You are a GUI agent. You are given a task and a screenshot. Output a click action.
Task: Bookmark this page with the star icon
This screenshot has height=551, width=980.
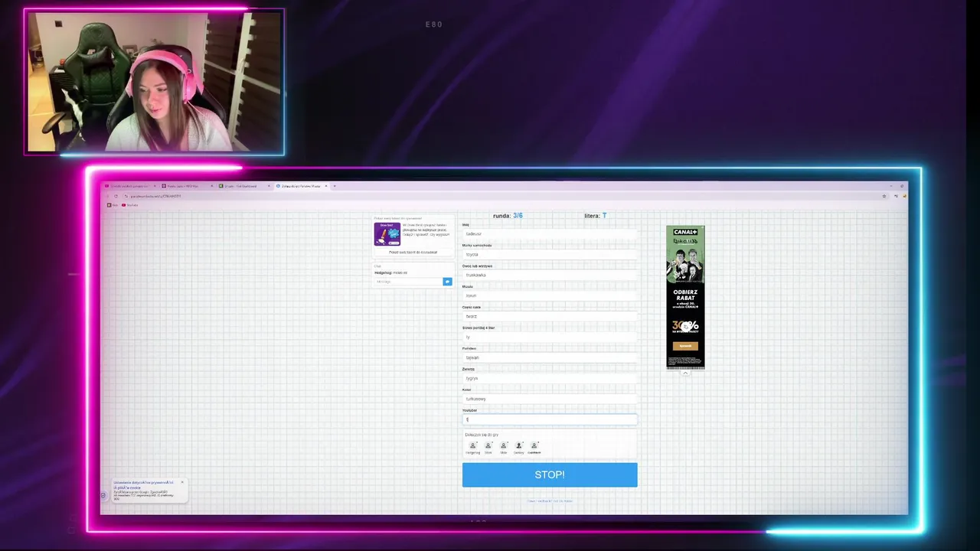(x=884, y=196)
